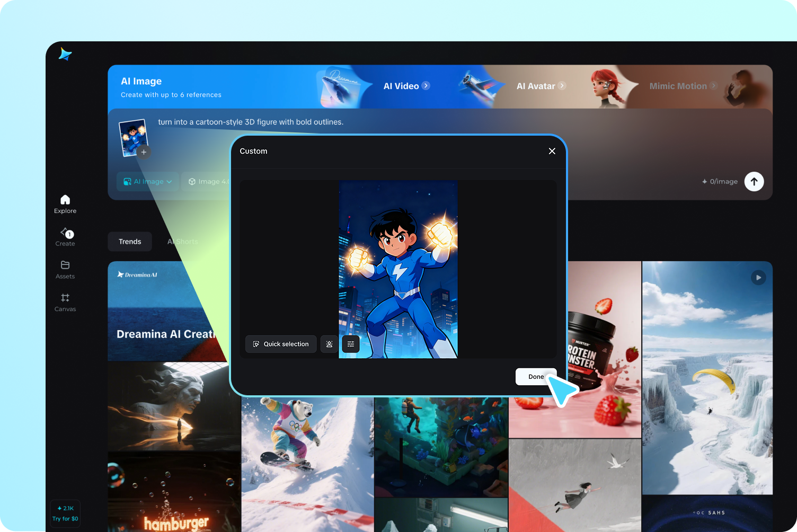Open the Create section in the sidebar
Viewport: 797px width, 532px height.
[x=65, y=237]
